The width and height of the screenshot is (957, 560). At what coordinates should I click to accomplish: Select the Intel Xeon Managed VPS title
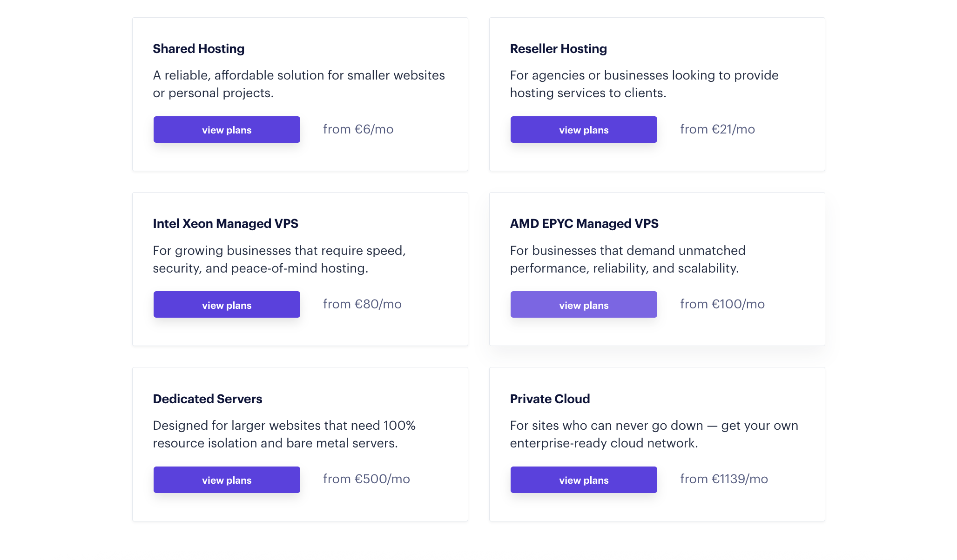click(x=225, y=224)
